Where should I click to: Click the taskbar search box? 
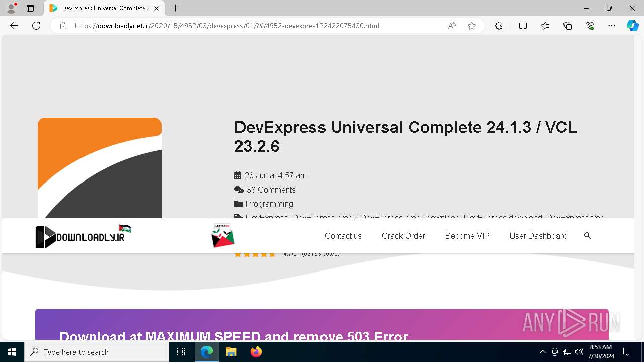pos(97,352)
